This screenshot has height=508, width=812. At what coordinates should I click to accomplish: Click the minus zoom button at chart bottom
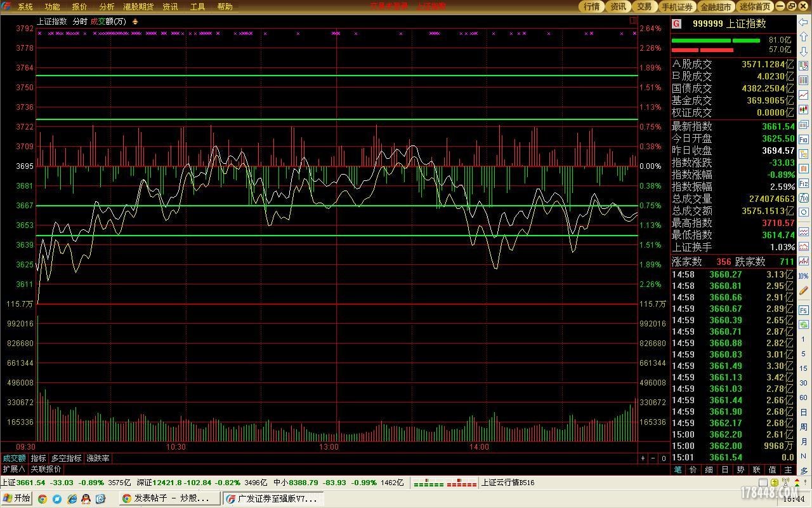tap(653, 458)
